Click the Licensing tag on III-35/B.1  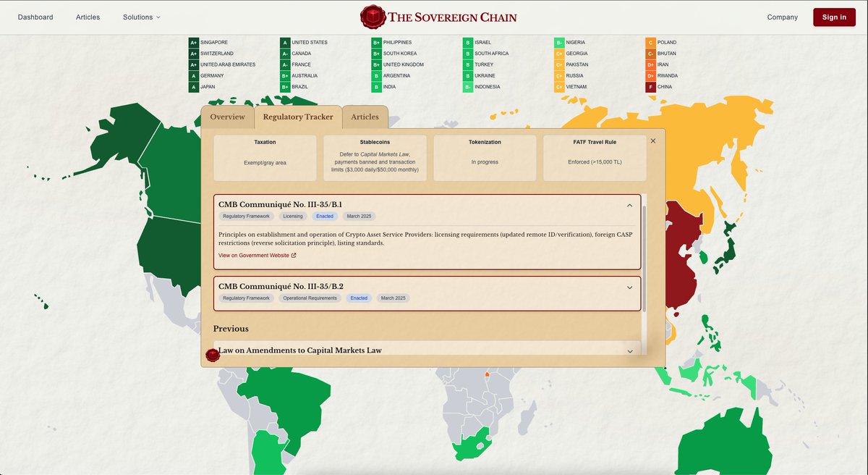(293, 217)
